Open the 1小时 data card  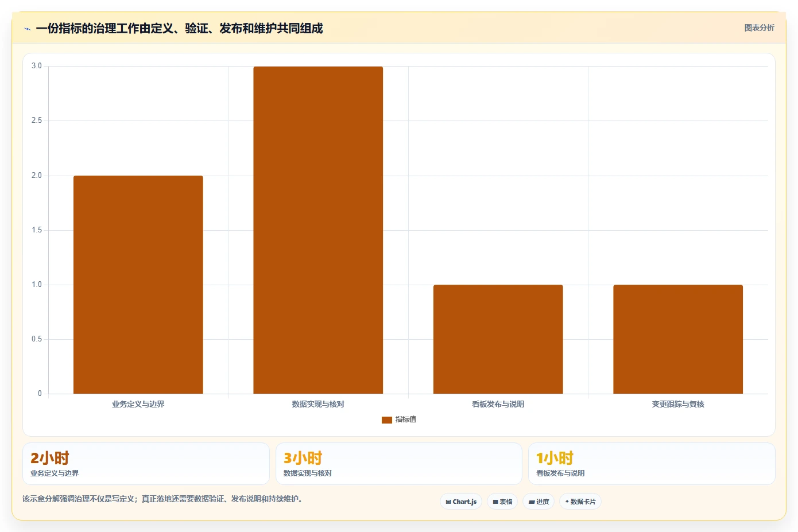[x=652, y=464]
